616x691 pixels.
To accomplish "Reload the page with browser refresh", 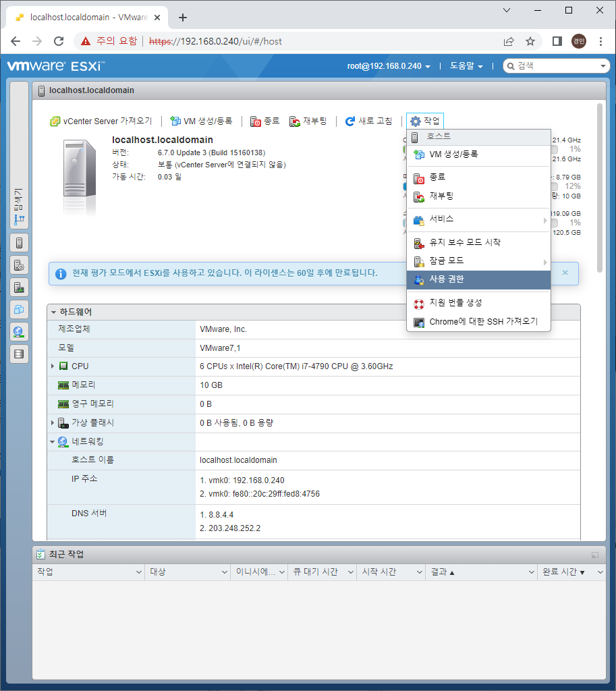I will pos(59,41).
